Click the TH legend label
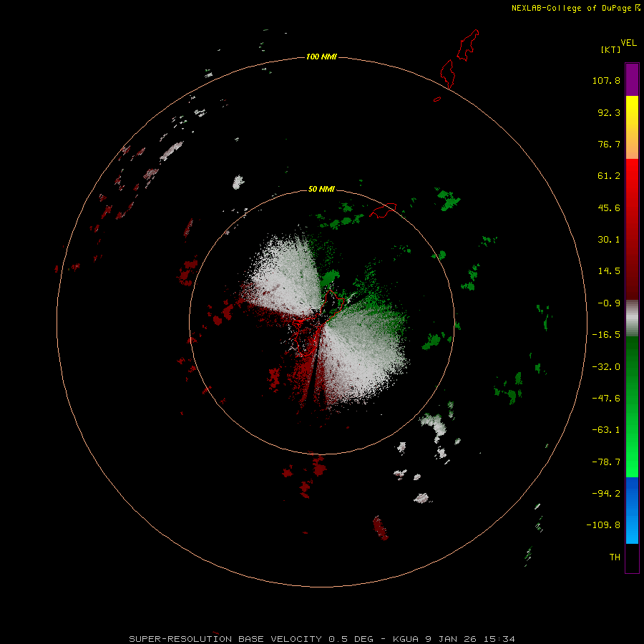The image size is (644, 644). 615,557
